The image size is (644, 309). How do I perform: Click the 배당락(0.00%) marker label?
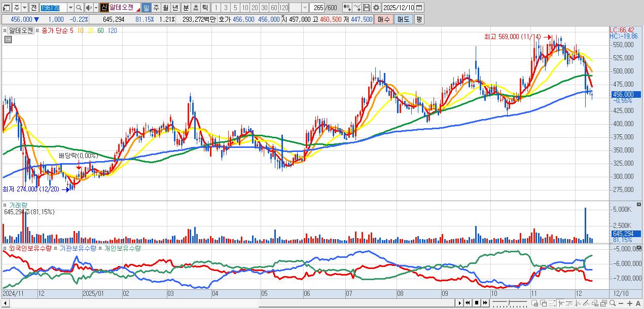tap(78, 156)
